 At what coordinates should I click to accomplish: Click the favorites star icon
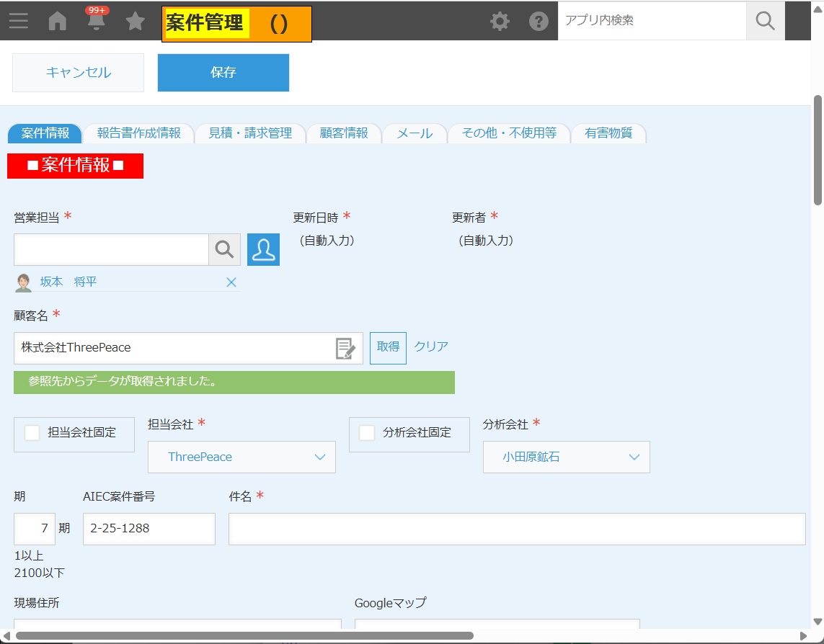(135, 22)
